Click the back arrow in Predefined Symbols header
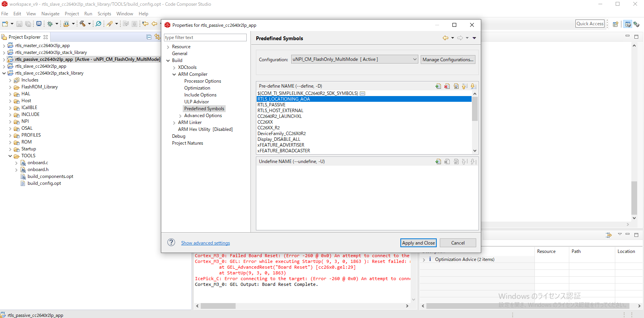 coord(445,38)
